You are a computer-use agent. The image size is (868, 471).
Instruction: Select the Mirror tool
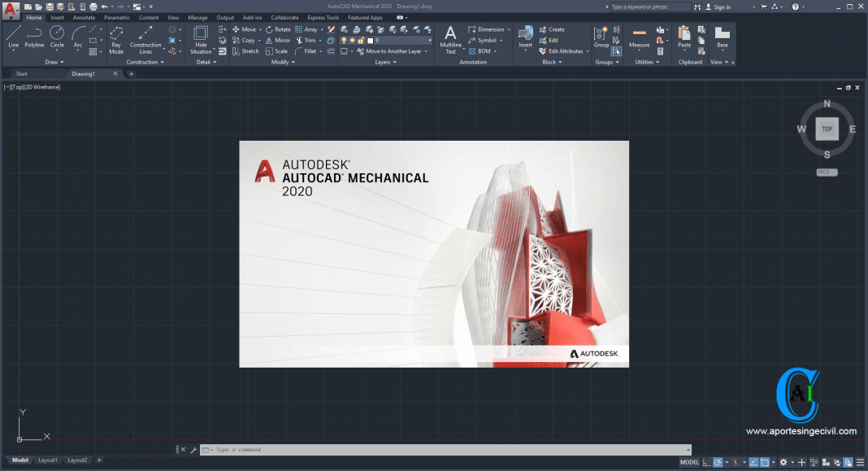pos(278,41)
